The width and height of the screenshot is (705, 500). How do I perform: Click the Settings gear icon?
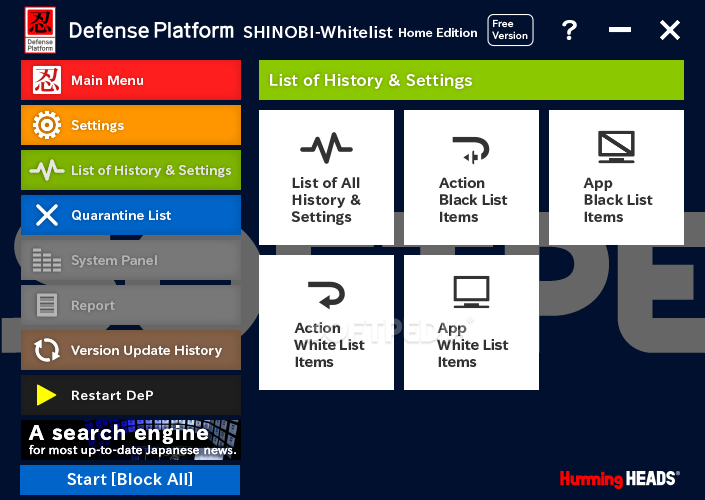(47, 125)
